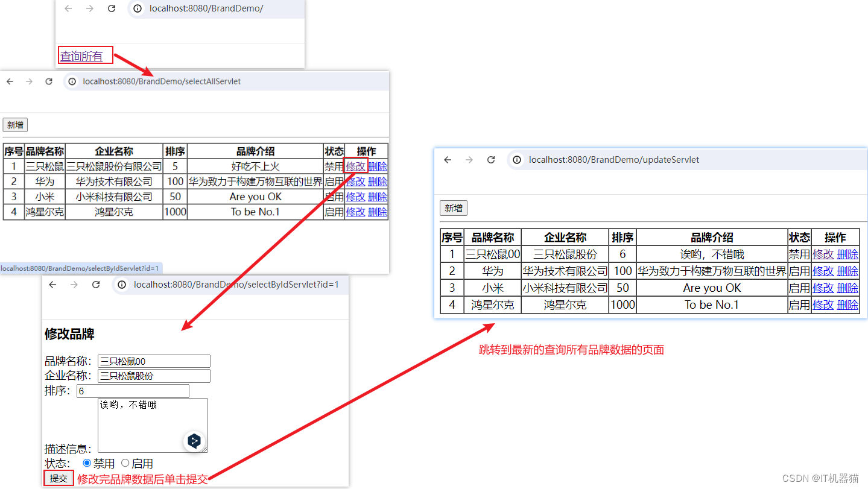This screenshot has width=868, height=489.
Task: Reload the updateServlet page
Action: coord(491,160)
